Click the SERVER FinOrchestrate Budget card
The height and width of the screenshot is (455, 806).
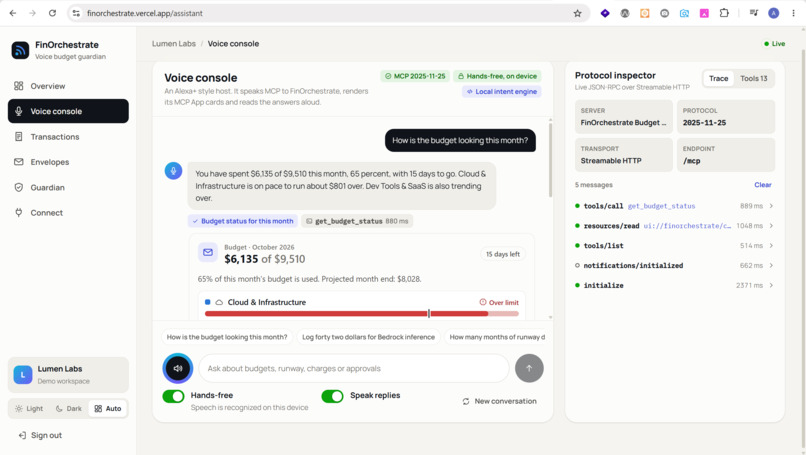click(x=624, y=117)
